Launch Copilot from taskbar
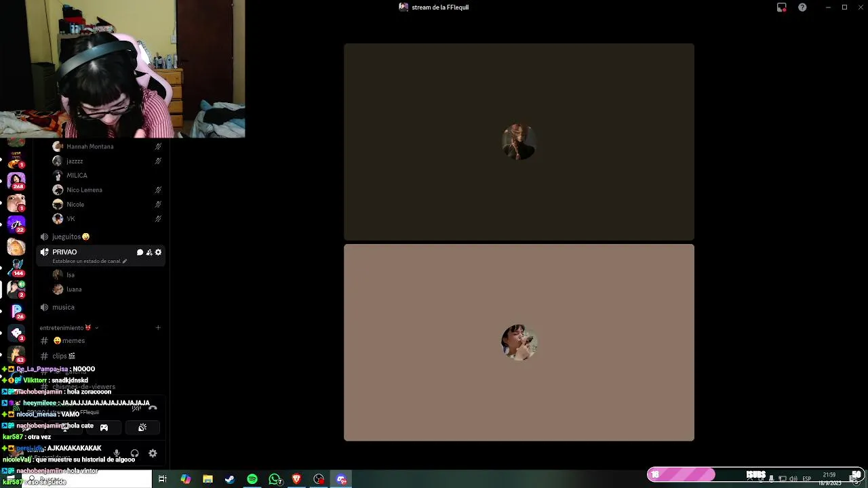The height and width of the screenshot is (488, 868). tap(185, 479)
